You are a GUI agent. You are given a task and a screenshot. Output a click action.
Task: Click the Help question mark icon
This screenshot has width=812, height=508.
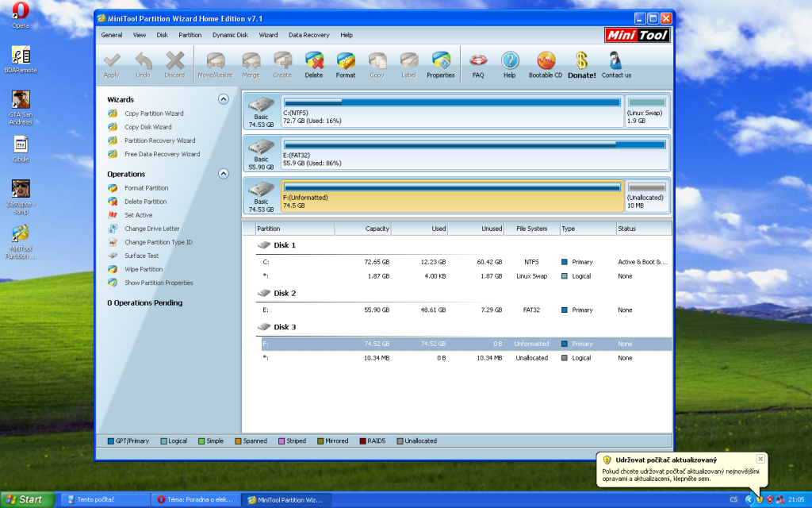pyautogui.click(x=510, y=61)
